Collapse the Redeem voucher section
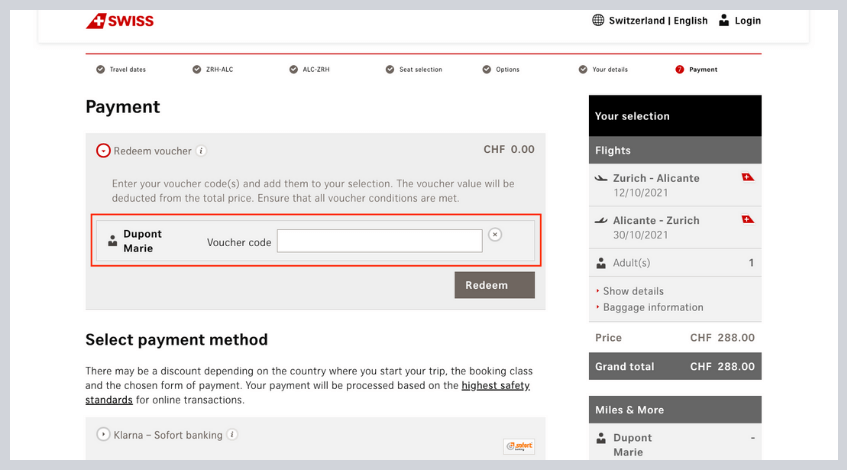 (x=103, y=150)
